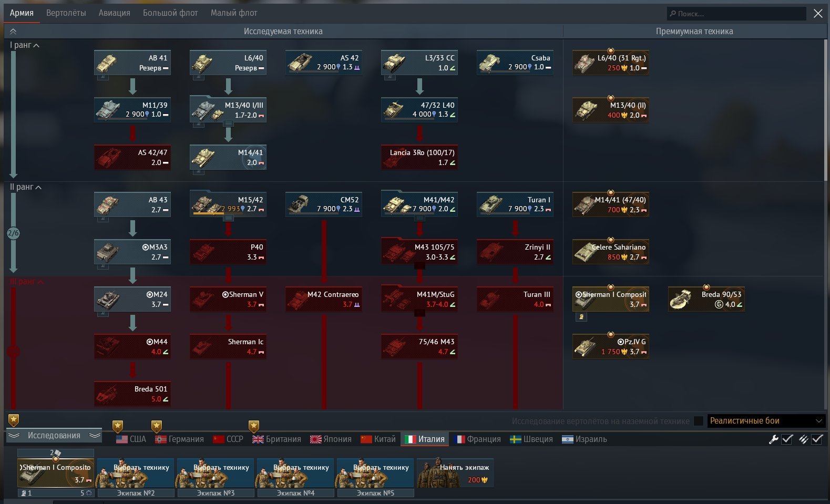Expand the M41M/StuG vehicle group

[419, 313]
